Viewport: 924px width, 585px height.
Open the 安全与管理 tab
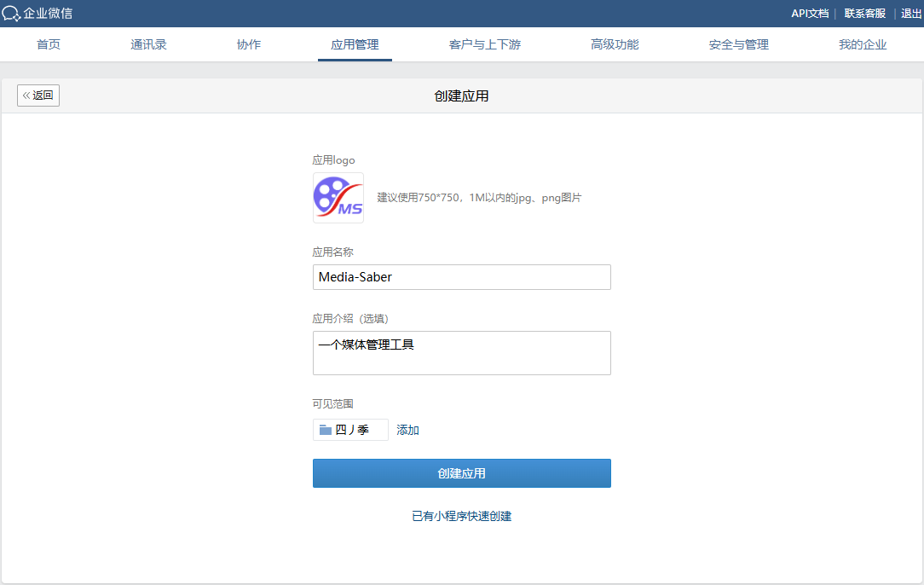[x=739, y=45]
